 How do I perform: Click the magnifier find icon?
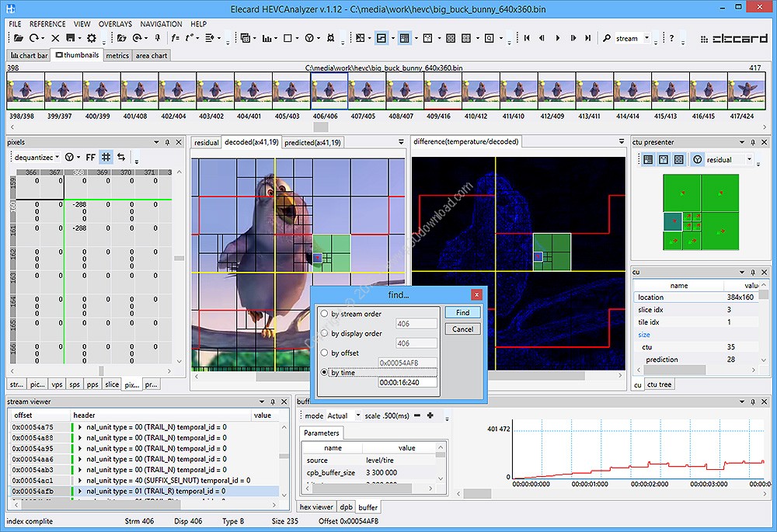607,38
